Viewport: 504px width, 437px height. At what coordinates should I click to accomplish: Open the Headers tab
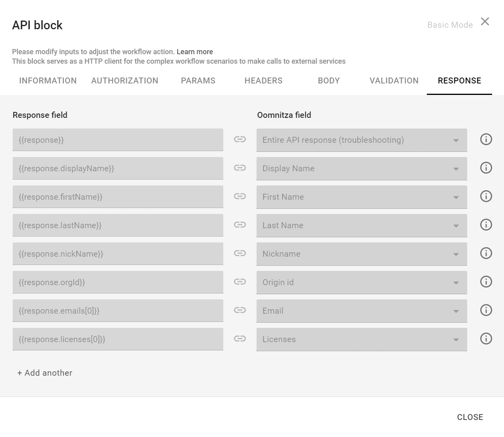pyautogui.click(x=263, y=81)
